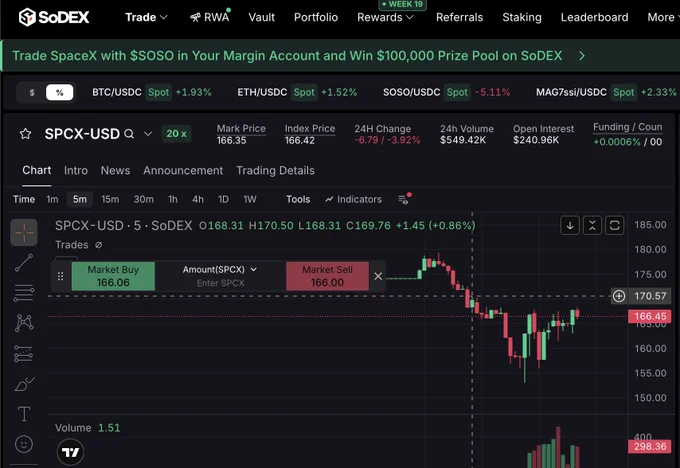Image resolution: width=680 pixels, height=468 pixels.
Task: Select the Chart tab
Action: [37, 170]
